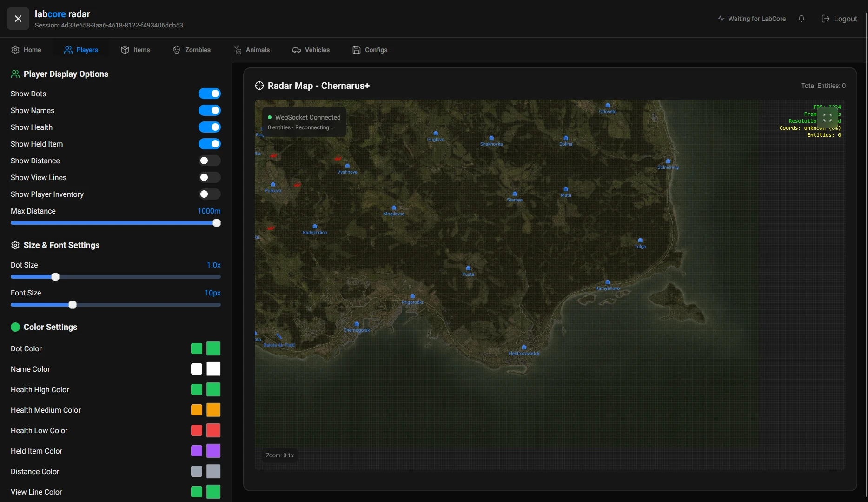868x502 pixels.
Task: Click the 1000m Max Distance value
Action: pos(209,211)
